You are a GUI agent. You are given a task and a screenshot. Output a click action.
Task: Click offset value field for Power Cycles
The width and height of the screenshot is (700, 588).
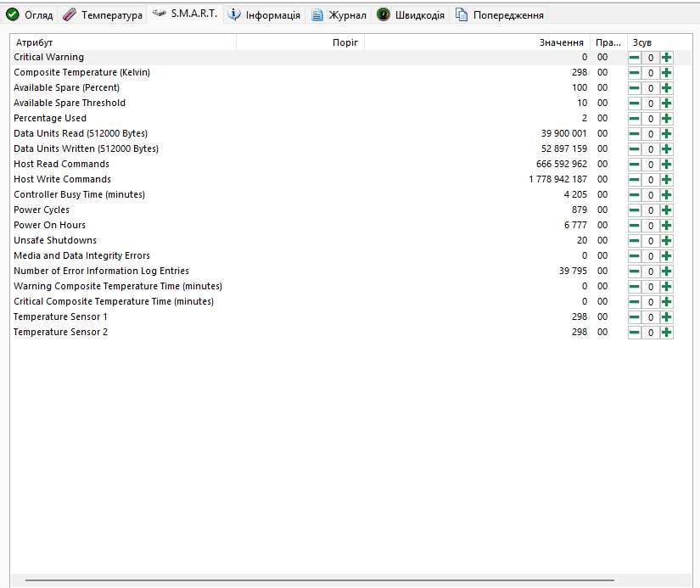[651, 210]
